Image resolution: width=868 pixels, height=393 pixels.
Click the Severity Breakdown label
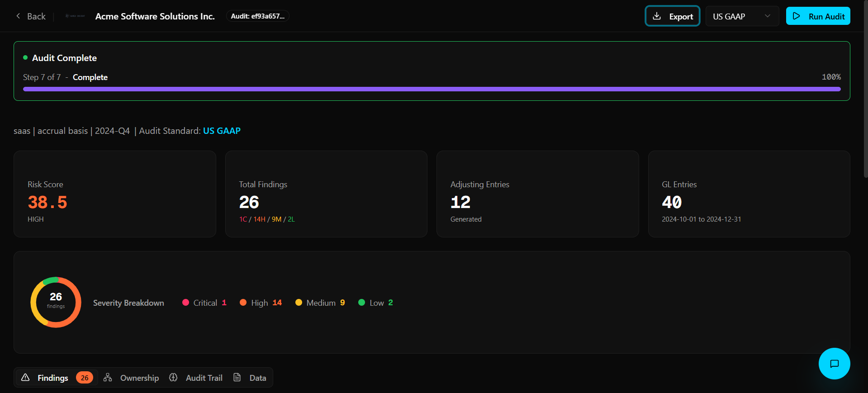(x=128, y=303)
